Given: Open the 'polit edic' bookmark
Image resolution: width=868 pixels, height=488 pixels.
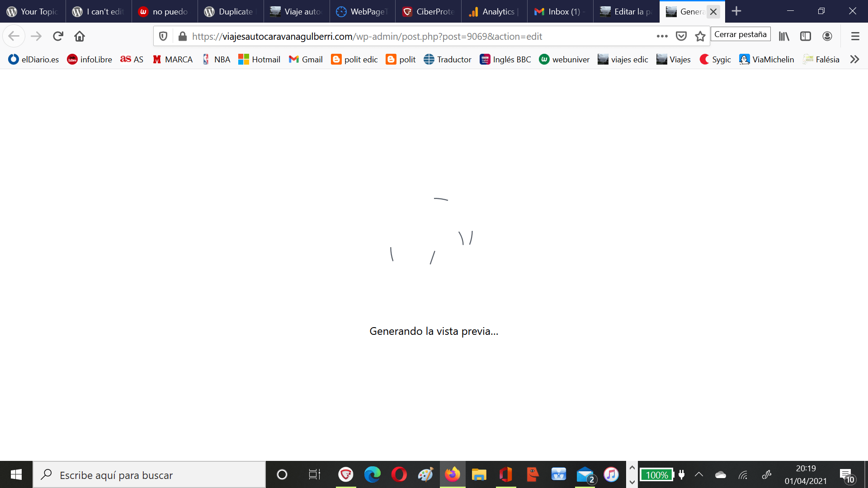Looking at the screenshot, I should (354, 59).
